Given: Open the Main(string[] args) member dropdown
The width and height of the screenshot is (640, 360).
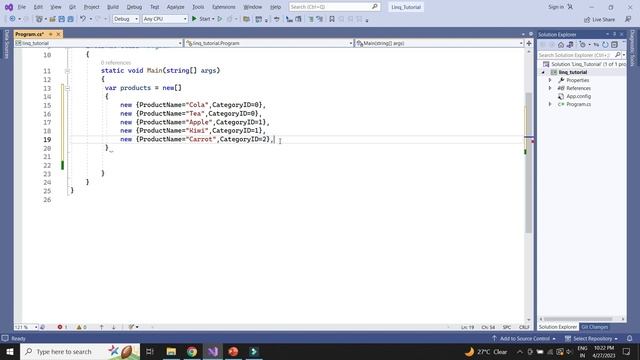Looking at the screenshot, I should [439, 43].
